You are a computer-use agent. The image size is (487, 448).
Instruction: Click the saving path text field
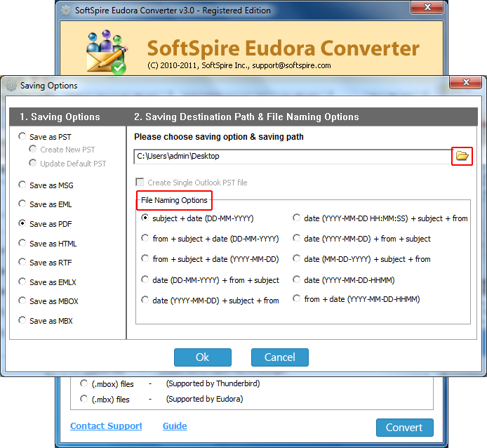pos(292,156)
